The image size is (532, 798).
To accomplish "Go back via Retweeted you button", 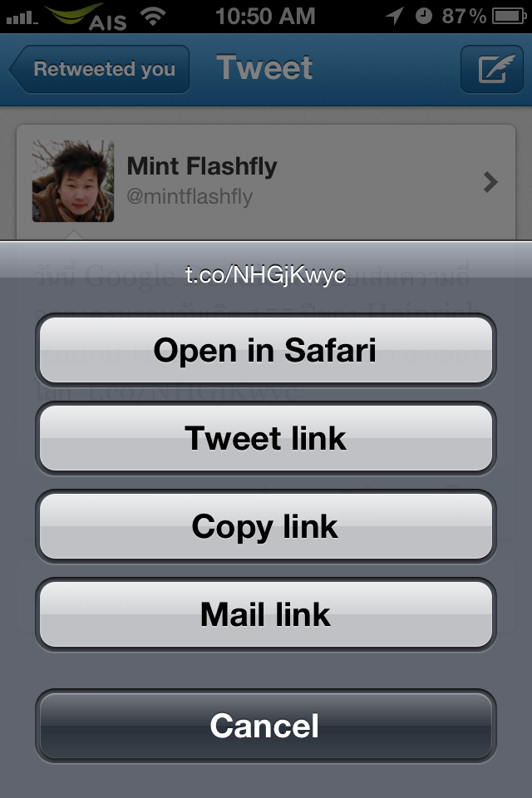I will [x=99, y=69].
